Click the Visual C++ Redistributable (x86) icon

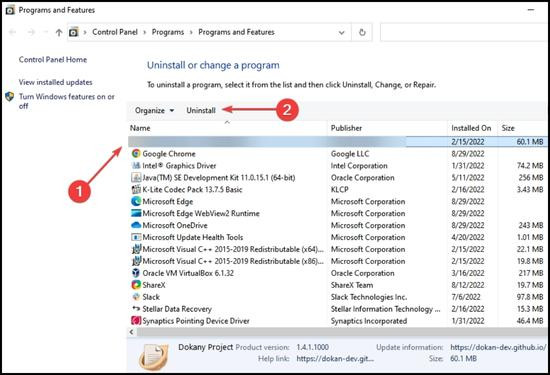[x=136, y=261]
